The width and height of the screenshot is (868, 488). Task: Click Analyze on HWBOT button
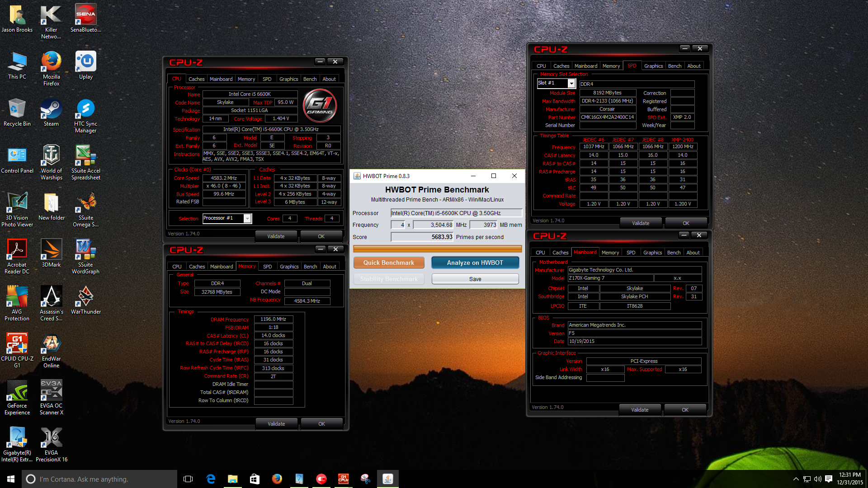coord(475,263)
